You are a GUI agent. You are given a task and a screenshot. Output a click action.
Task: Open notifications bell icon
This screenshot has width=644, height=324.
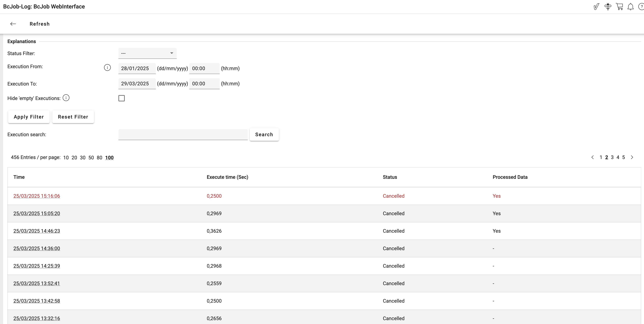pyautogui.click(x=631, y=7)
